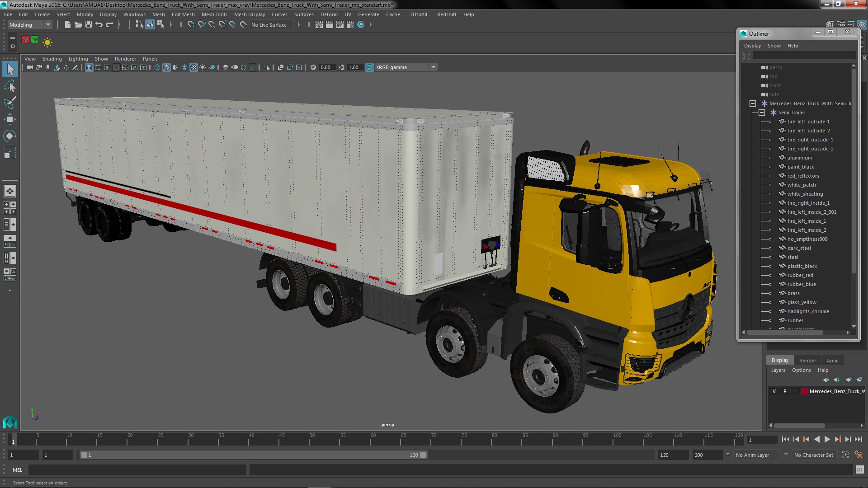868x488 pixels.
Task: Click go to start of playback range
Action: click(x=785, y=439)
